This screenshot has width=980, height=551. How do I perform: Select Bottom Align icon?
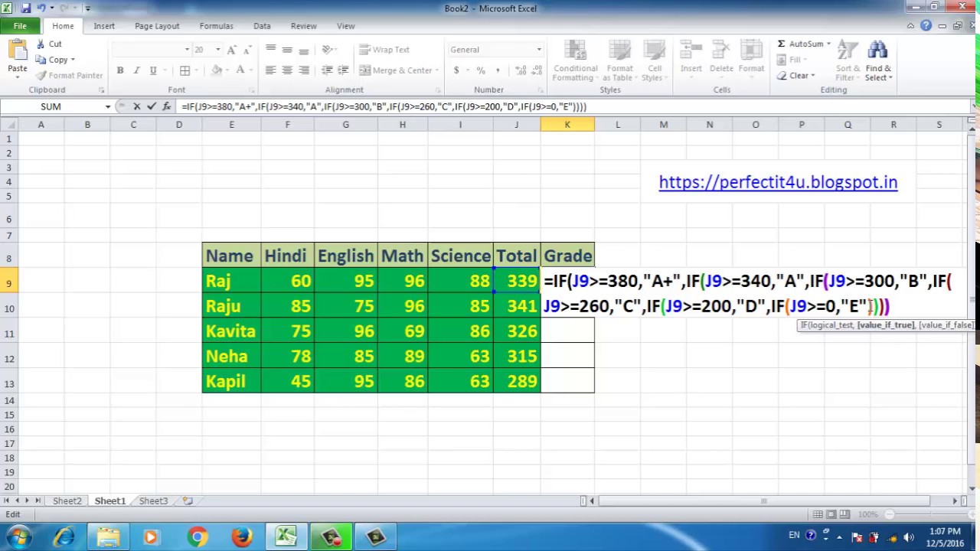pyautogui.click(x=304, y=50)
